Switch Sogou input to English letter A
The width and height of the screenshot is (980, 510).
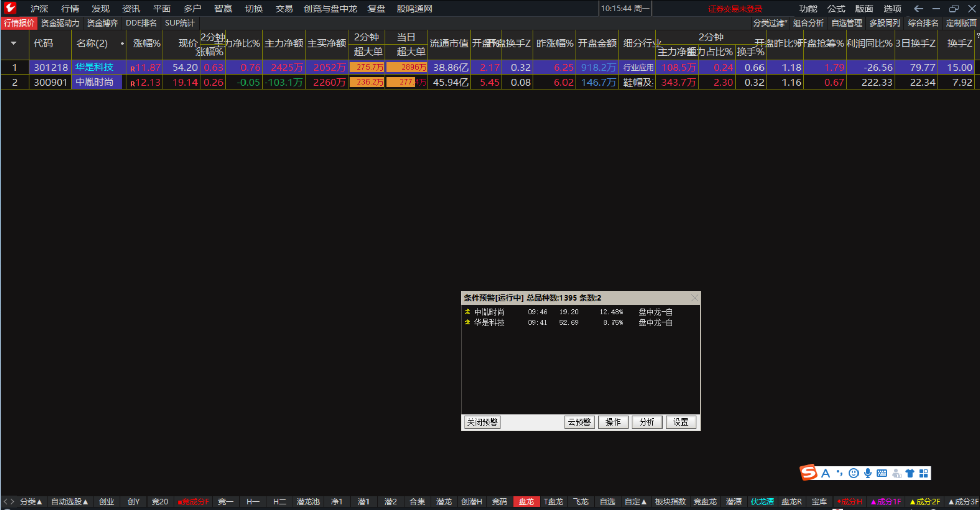click(x=825, y=473)
